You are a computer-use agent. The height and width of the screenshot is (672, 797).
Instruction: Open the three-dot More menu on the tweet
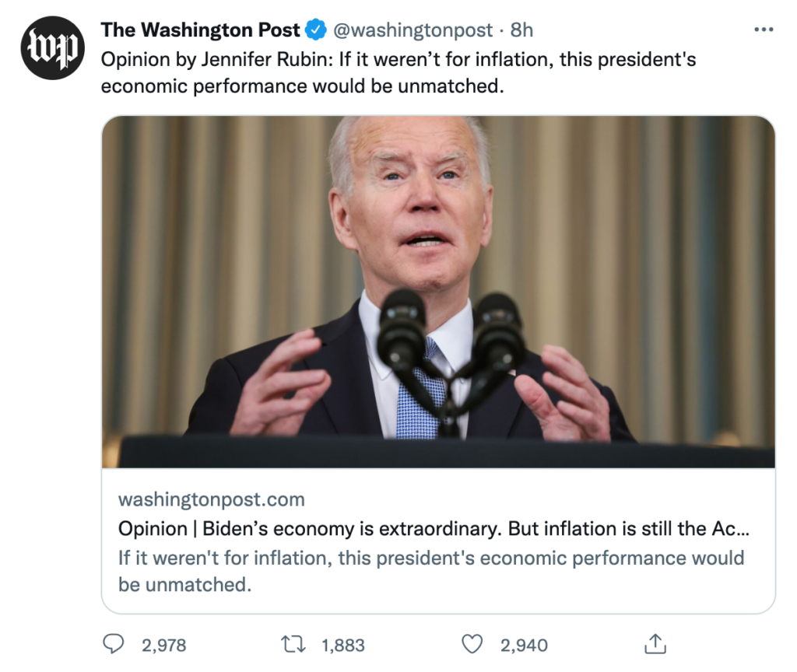pos(764,30)
